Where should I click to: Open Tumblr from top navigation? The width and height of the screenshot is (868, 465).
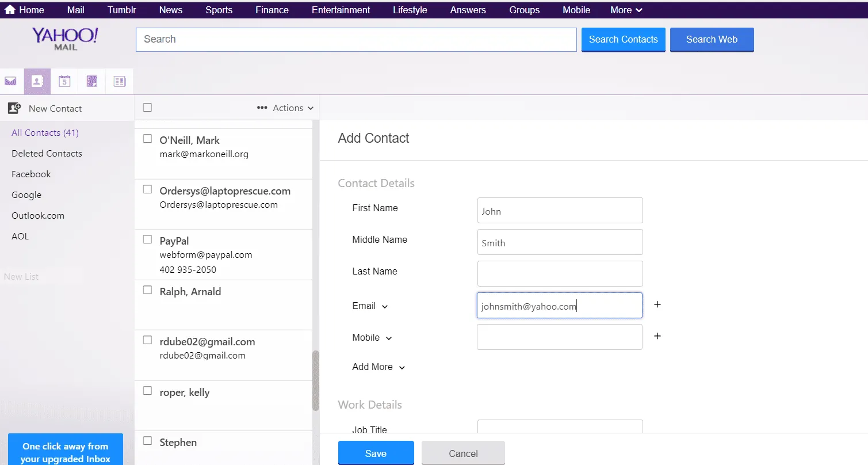pos(121,10)
